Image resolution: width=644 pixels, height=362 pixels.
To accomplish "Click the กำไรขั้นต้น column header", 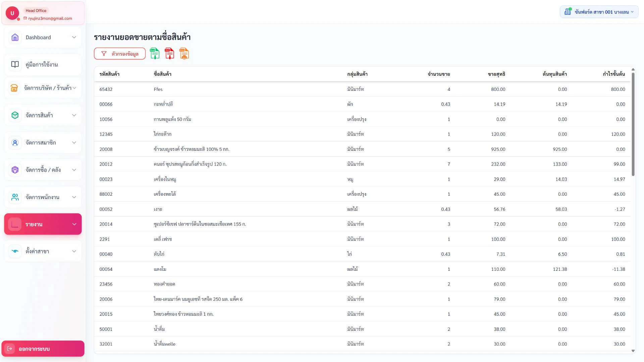I will pyautogui.click(x=614, y=74).
